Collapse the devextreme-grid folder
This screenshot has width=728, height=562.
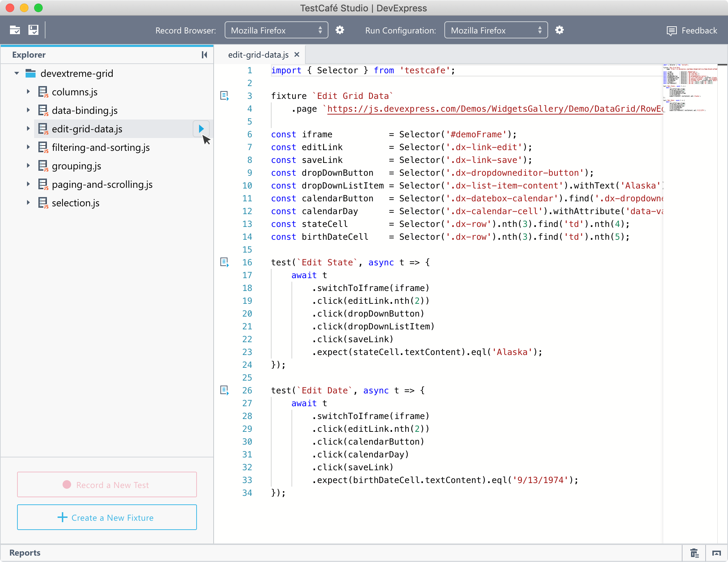coord(17,73)
